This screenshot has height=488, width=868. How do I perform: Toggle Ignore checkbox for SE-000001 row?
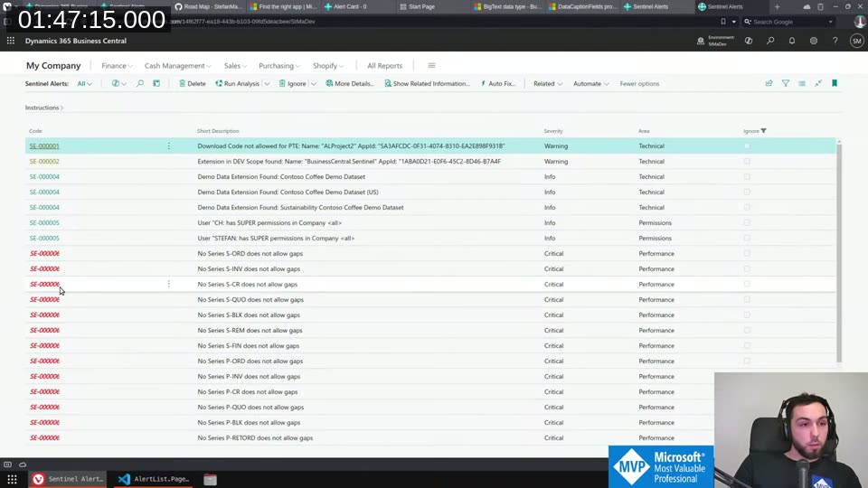coord(747,146)
